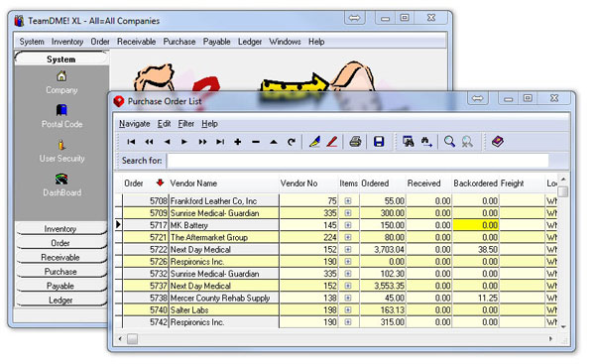Click the highlighted backordered cell for MK Battery
The width and height of the screenshot is (595, 364).
click(x=475, y=225)
